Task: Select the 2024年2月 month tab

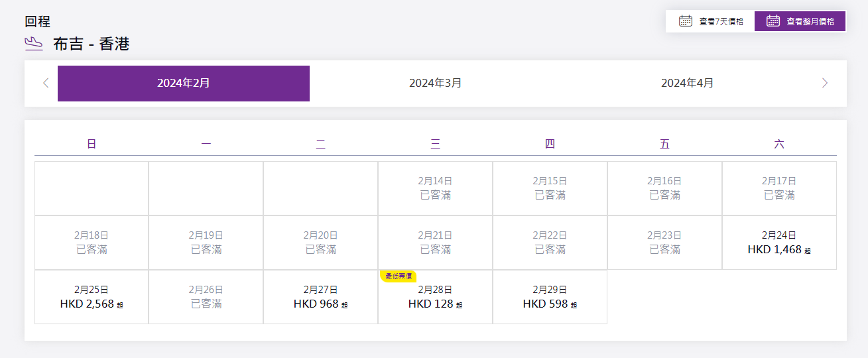Action: click(184, 84)
